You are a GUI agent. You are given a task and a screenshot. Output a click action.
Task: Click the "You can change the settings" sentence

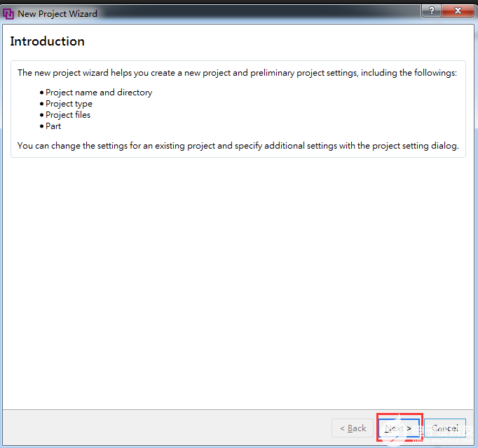coord(238,146)
